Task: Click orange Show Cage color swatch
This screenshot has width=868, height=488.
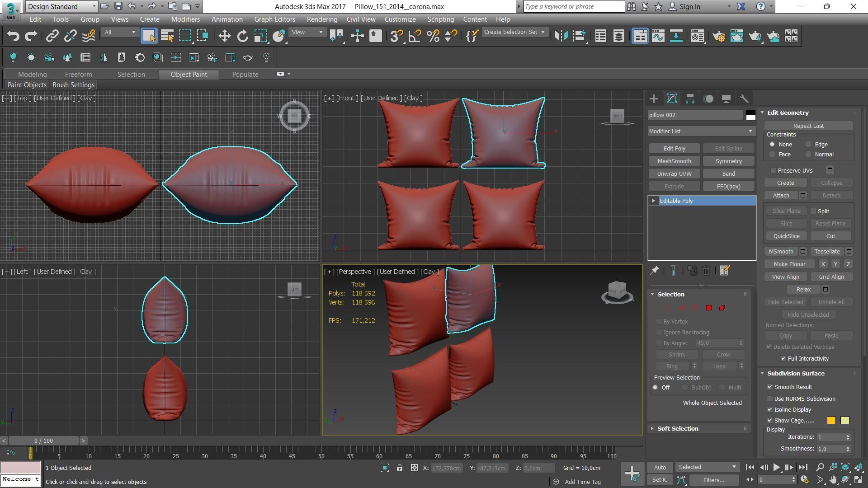Action: pyautogui.click(x=831, y=421)
